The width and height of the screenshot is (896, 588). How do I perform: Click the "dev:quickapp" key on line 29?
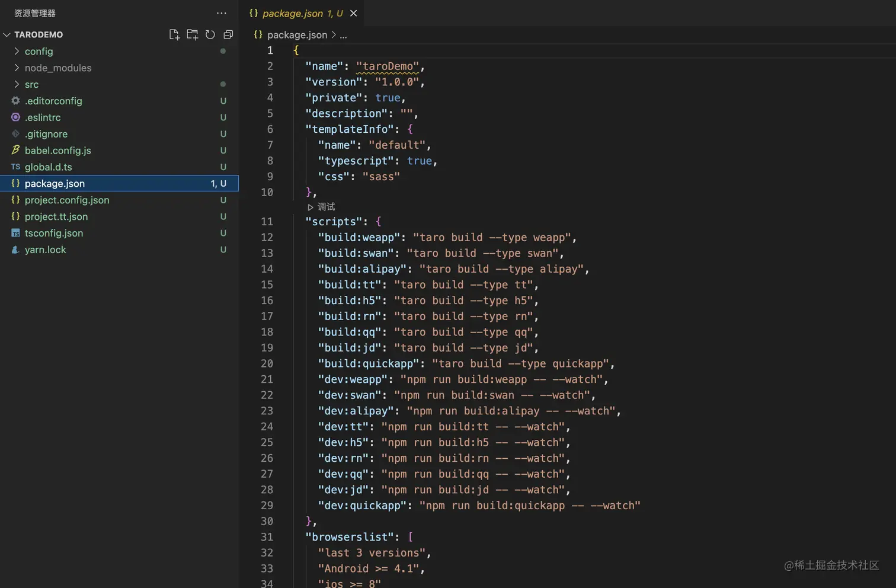click(x=362, y=506)
